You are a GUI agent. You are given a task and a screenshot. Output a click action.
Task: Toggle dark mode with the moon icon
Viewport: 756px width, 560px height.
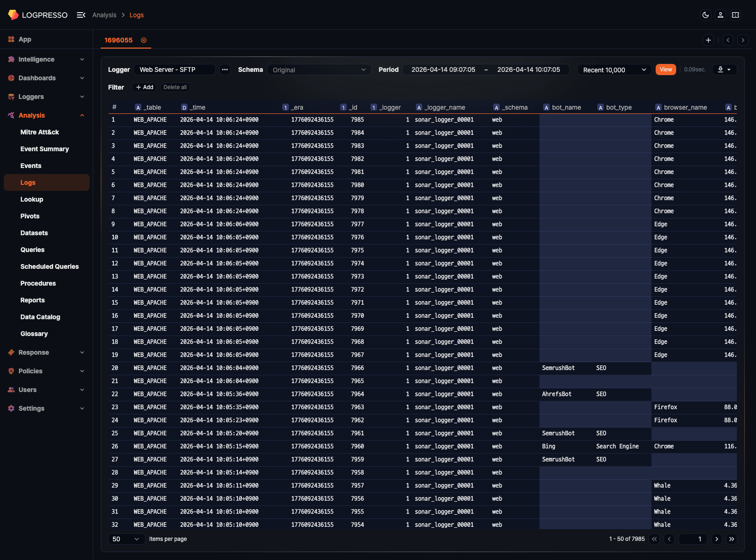pyautogui.click(x=705, y=14)
